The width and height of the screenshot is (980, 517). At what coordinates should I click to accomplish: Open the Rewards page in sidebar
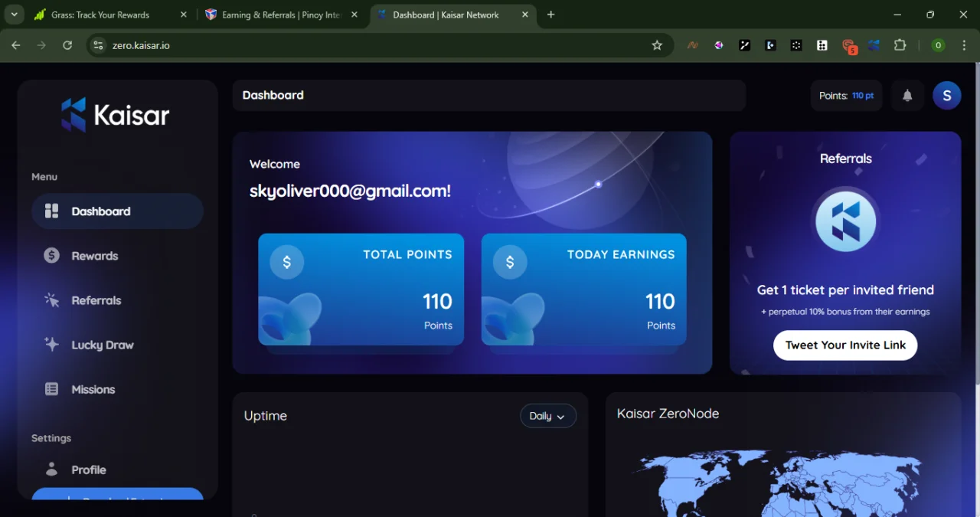94,256
